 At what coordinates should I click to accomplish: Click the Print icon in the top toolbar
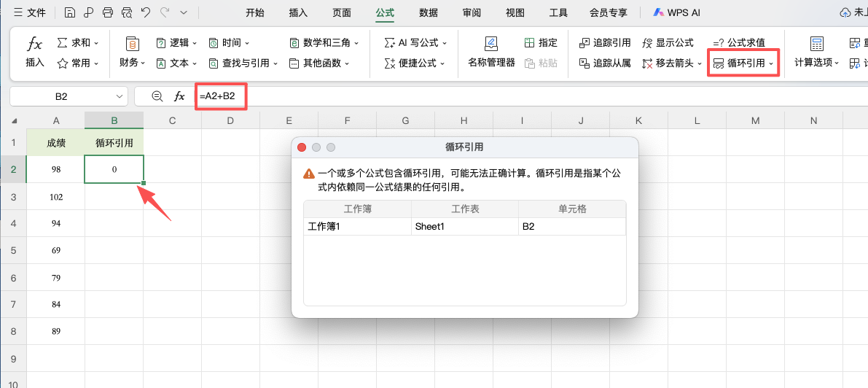[108, 12]
